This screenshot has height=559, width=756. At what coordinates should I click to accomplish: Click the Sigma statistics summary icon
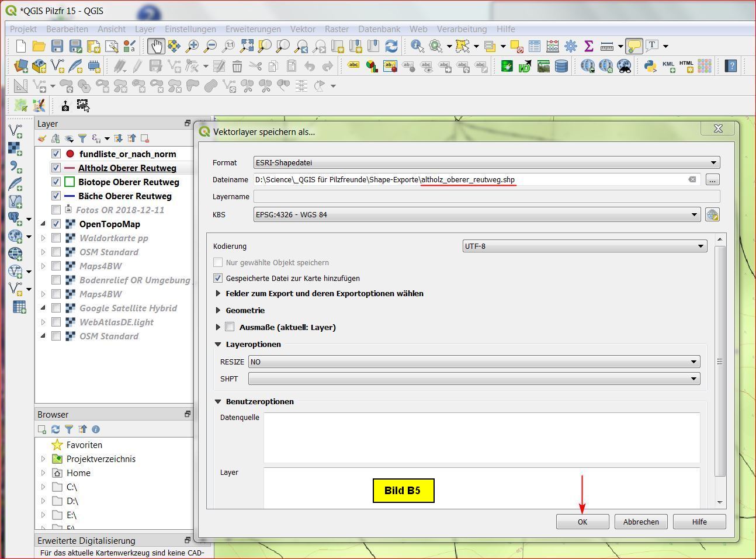(588, 46)
